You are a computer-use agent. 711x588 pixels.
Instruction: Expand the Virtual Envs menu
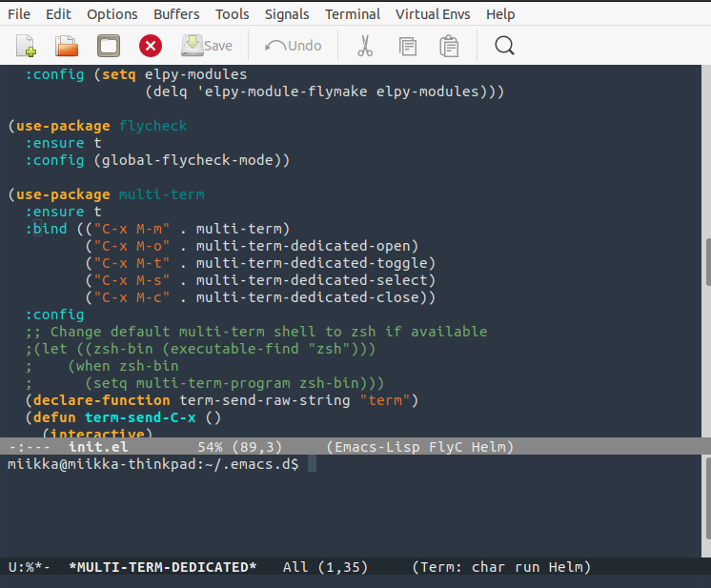click(x=430, y=14)
